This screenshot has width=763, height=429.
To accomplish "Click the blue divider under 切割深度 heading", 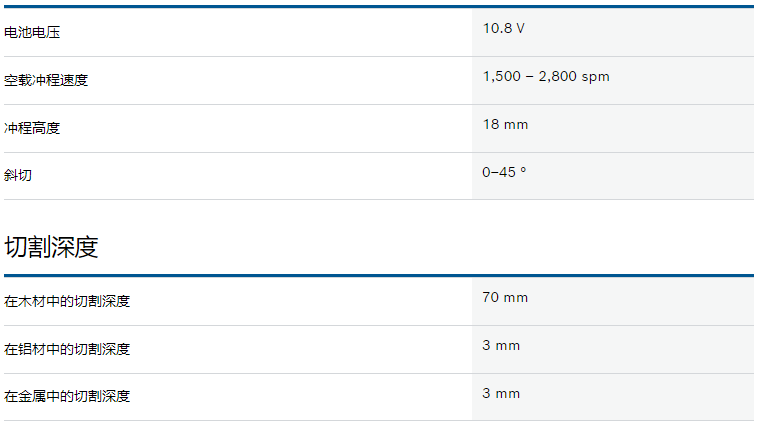I will [x=379, y=276].
